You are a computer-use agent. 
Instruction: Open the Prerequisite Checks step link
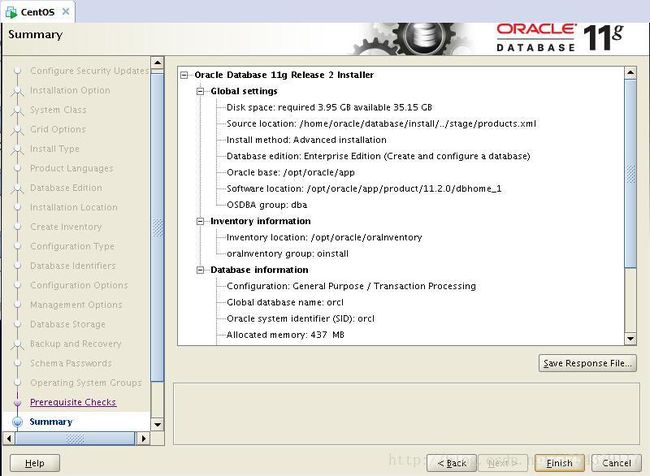coord(73,402)
